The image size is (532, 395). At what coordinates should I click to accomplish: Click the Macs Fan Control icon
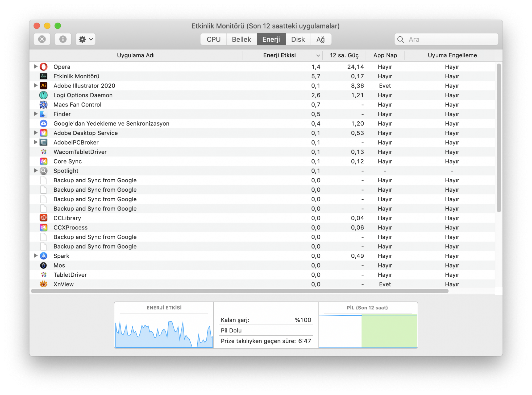44,105
